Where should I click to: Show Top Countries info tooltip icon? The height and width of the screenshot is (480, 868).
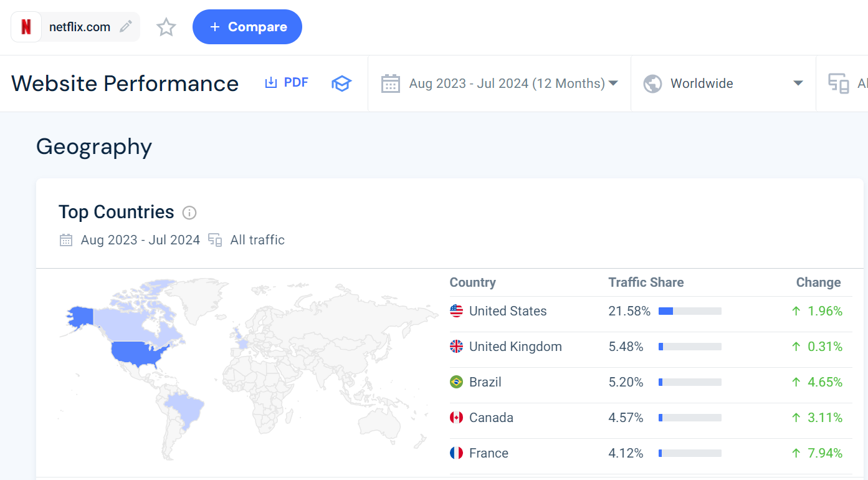pos(189,213)
